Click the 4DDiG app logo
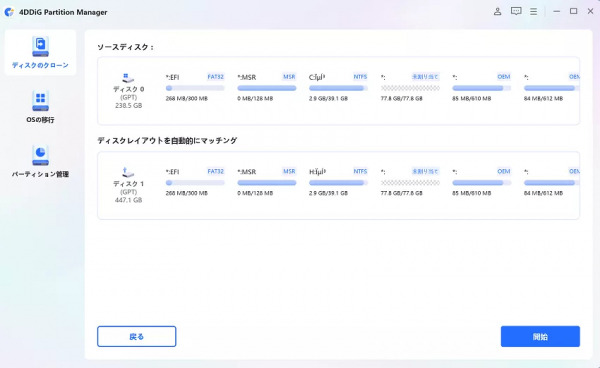 [x=9, y=12]
